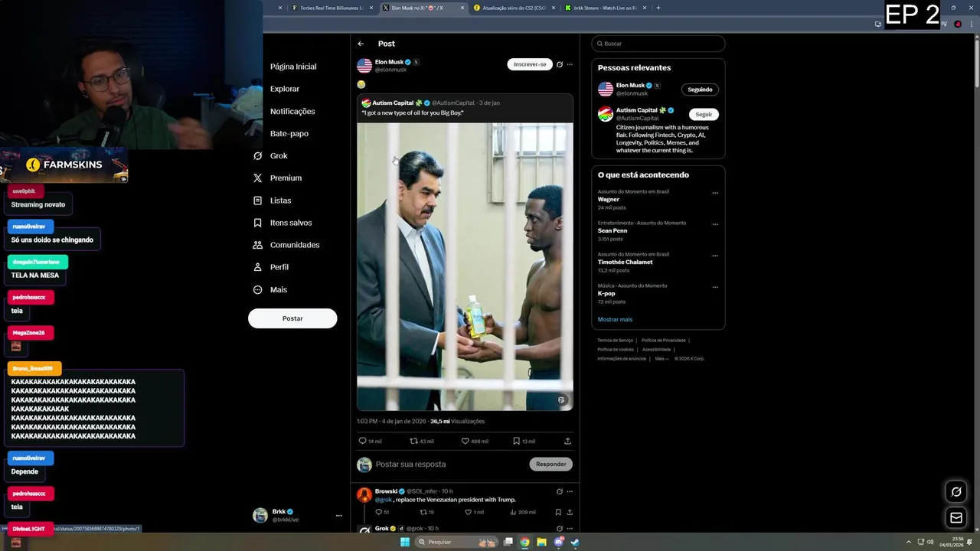Open floating Messages envelope button

point(956,518)
